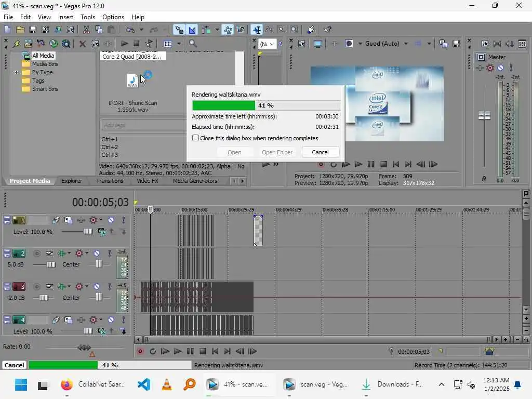Image resolution: width=532 pixels, height=399 pixels.
Task: Click Cancel in rendering dialog
Action: coord(320,152)
